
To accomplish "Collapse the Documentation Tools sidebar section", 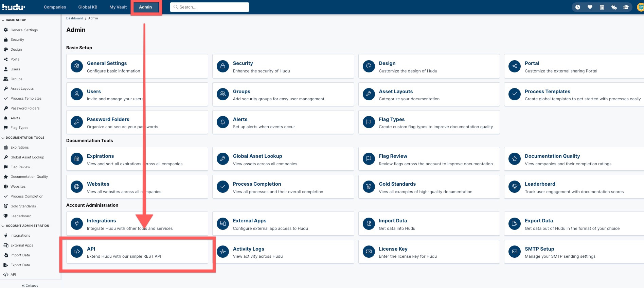I will [23, 138].
